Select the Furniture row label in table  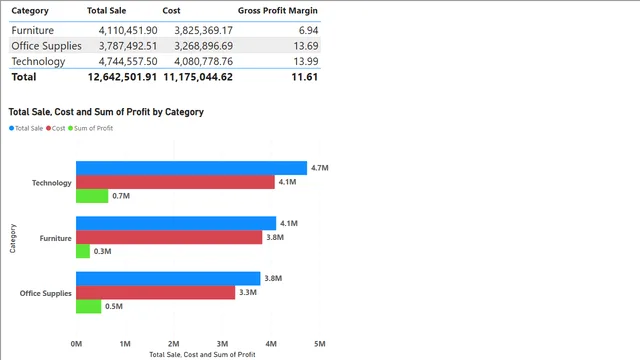[33, 30]
